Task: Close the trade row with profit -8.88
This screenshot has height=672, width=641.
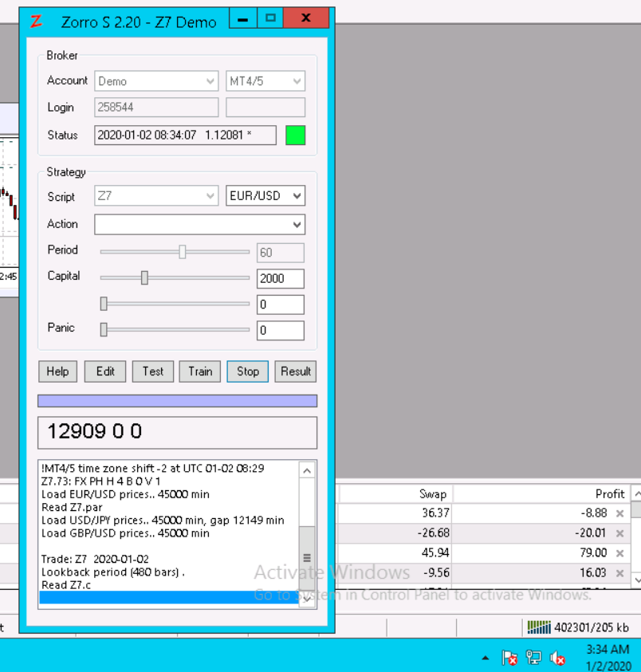Action: pos(619,513)
